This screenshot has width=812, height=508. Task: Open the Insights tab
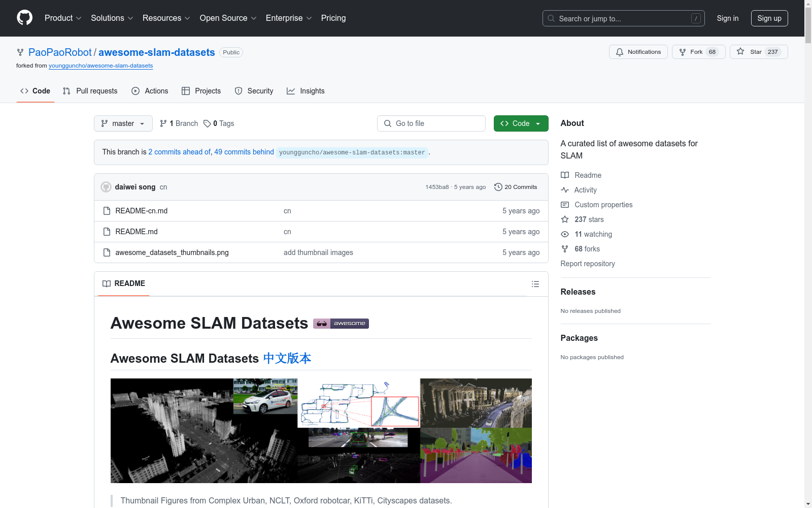click(306, 91)
